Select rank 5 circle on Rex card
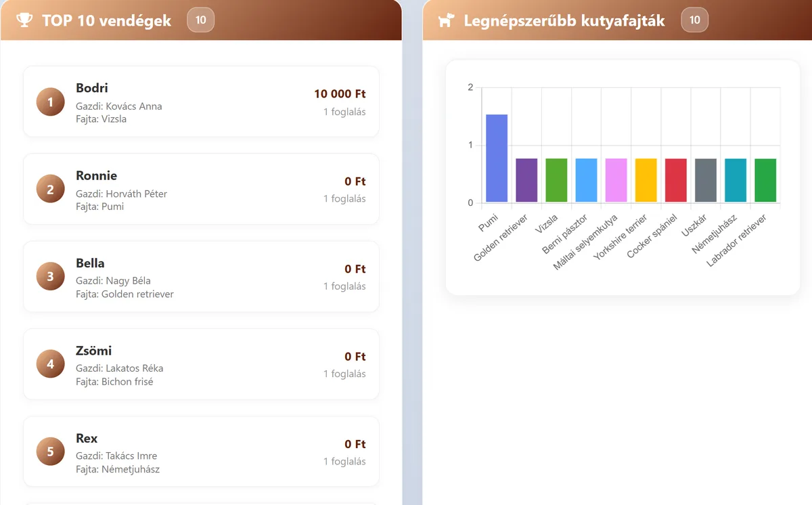The image size is (812, 505). 50,452
